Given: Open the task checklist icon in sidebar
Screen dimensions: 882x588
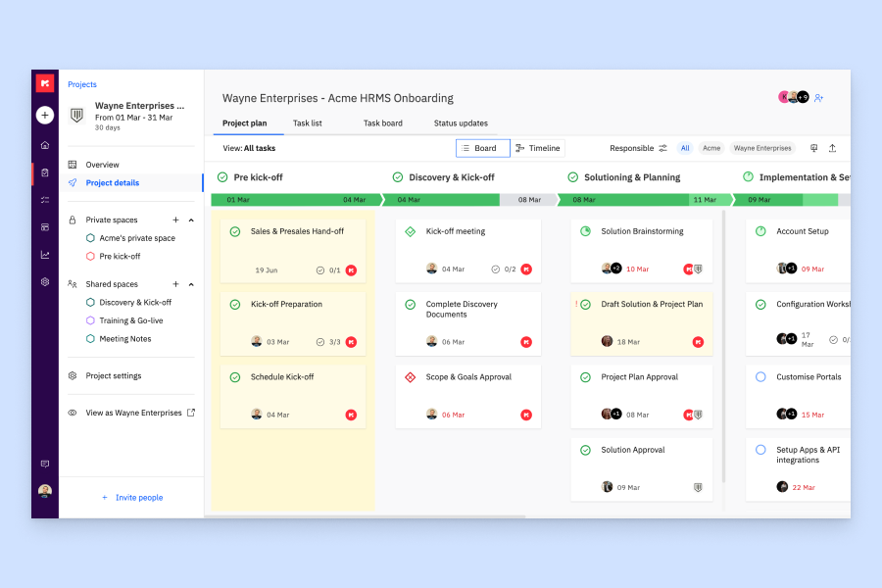Looking at the screenshot, I should (x=45, y=200).
